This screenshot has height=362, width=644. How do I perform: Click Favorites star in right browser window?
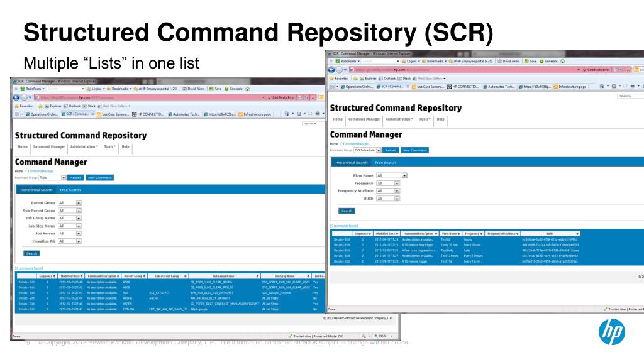(332, 79)
